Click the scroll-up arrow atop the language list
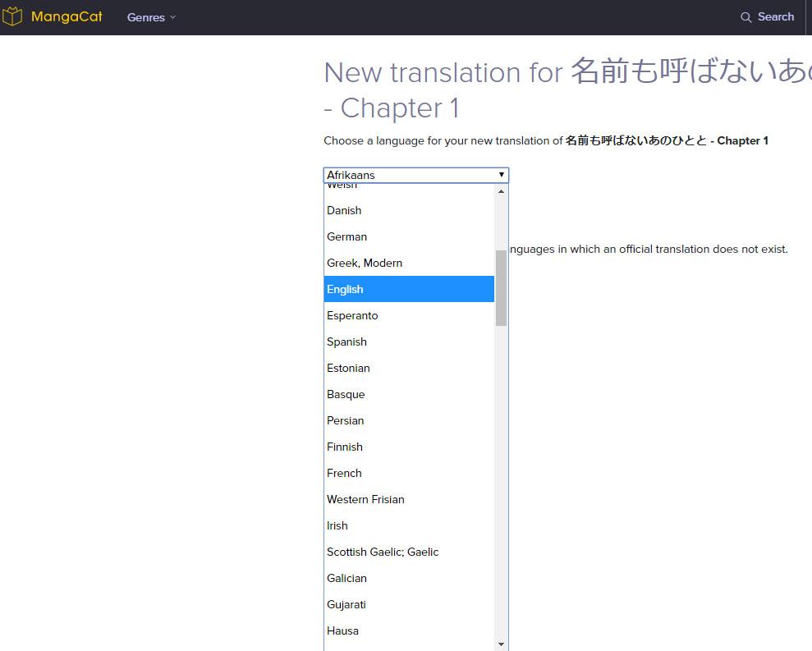Screen dimensions: 812x651 501,191
